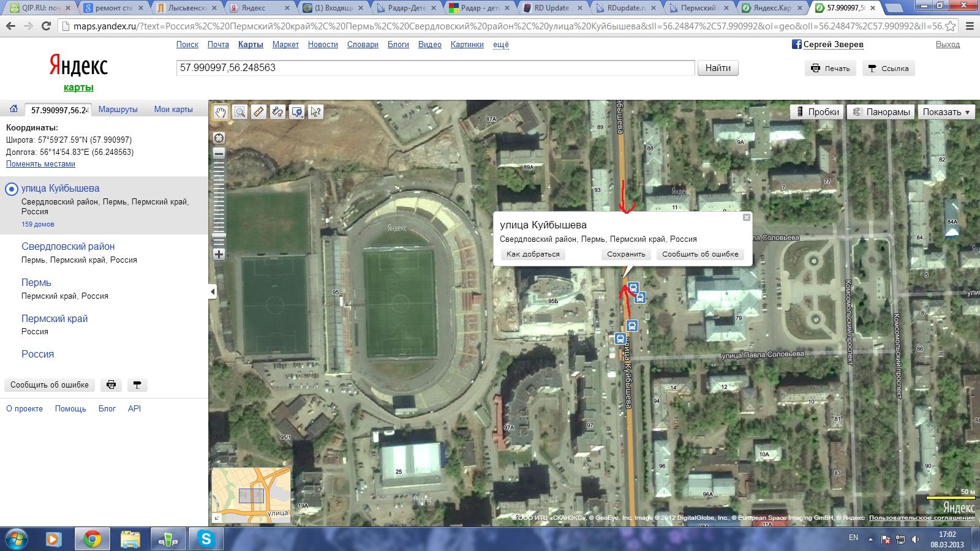Select the ruler distance tool
980x551 pixels.
coord(258,112)
